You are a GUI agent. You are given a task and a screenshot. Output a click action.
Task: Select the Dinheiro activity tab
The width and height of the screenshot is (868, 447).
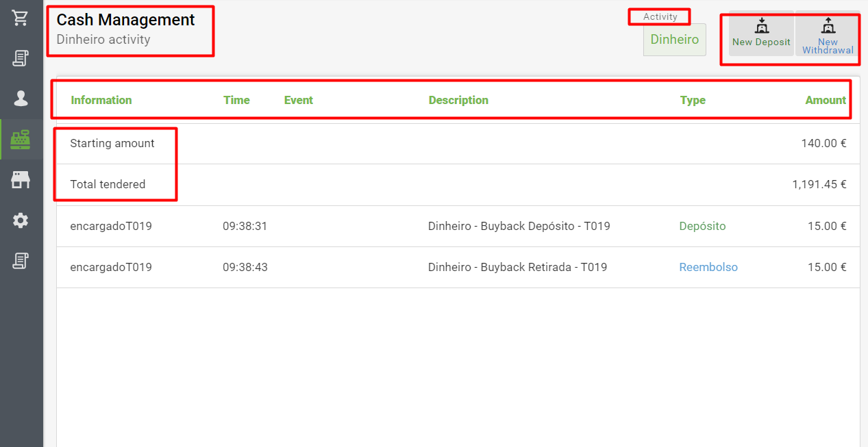coord(674,40)
